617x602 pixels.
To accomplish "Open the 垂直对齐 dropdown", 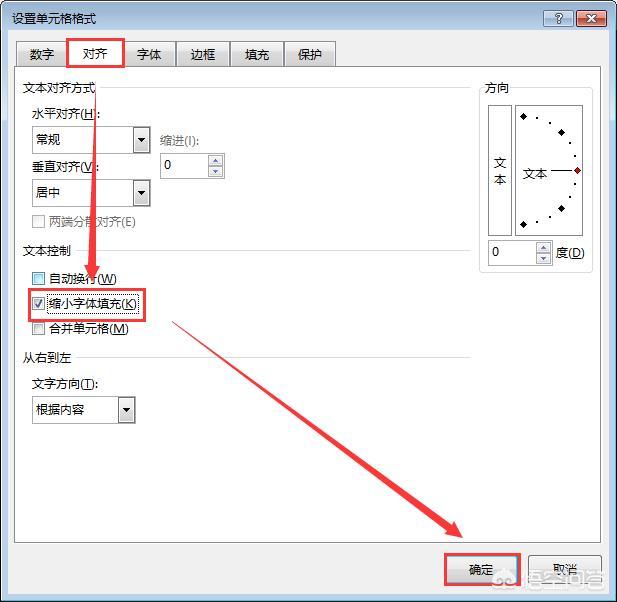I will pos(142,193).
